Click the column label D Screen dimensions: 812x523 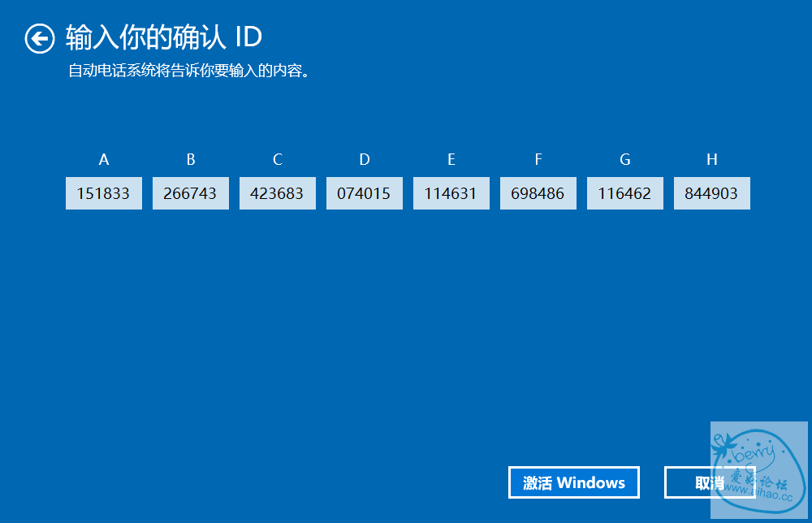(x=365, y=159)
